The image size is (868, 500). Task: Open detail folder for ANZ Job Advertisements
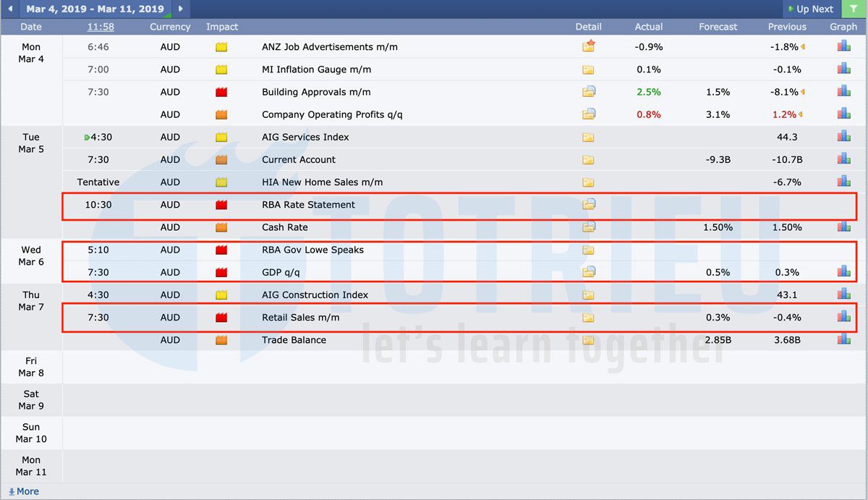588,47
